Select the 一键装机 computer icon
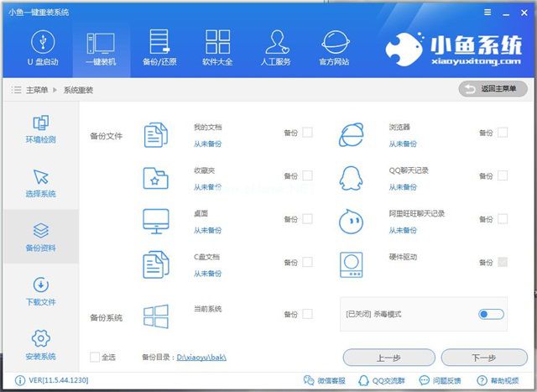Viewport: 537px width, 392px height. tap(101, 43)
